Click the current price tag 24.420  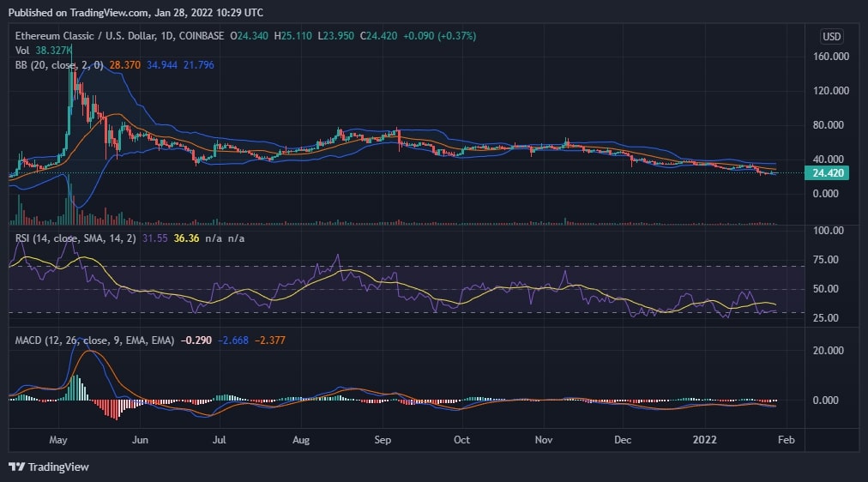click(824, 172)
